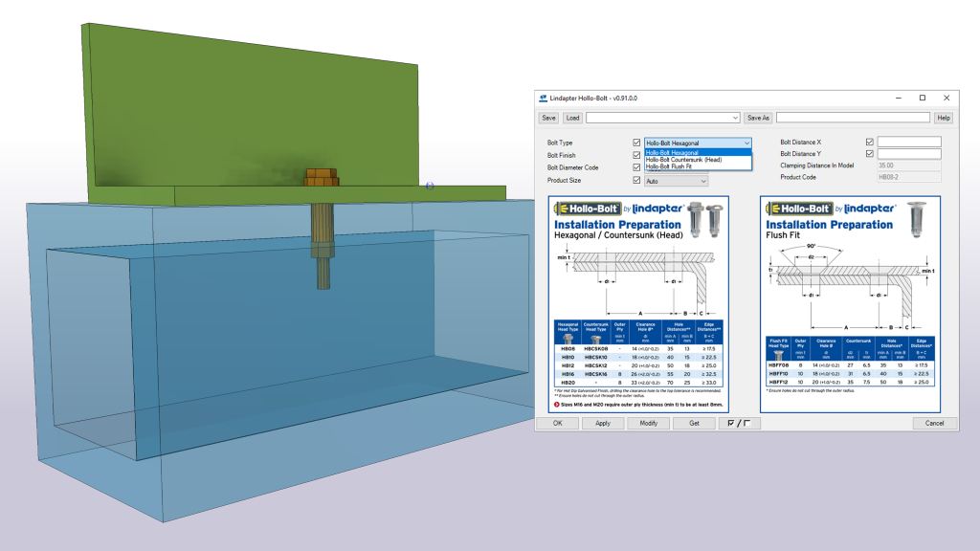This screenshot has width=980, height=551.
Task: Minimize the Lindapter Hollo-Bolt window
Action: tap(898, 98)
